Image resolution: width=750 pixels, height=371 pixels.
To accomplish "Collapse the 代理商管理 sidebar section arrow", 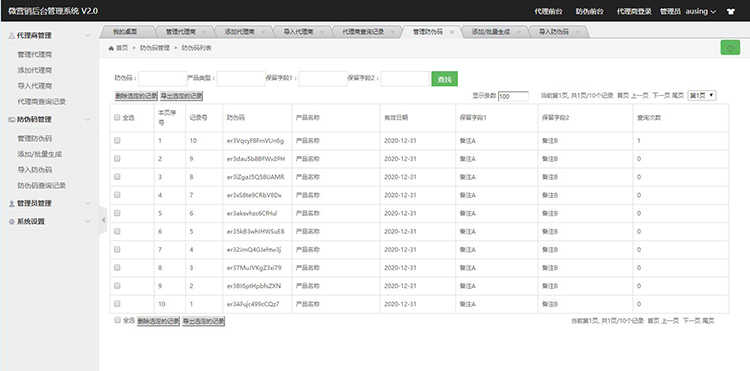I will coord(88,36).
